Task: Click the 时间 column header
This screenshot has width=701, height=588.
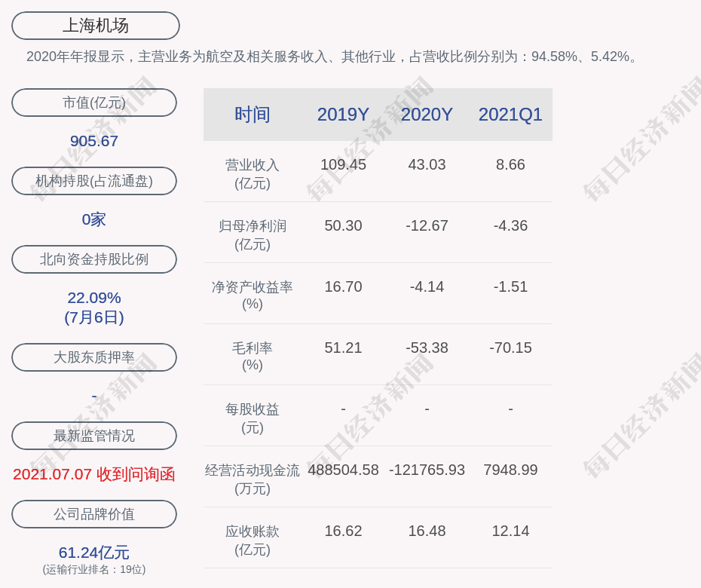Action: (x=253, y=115)
